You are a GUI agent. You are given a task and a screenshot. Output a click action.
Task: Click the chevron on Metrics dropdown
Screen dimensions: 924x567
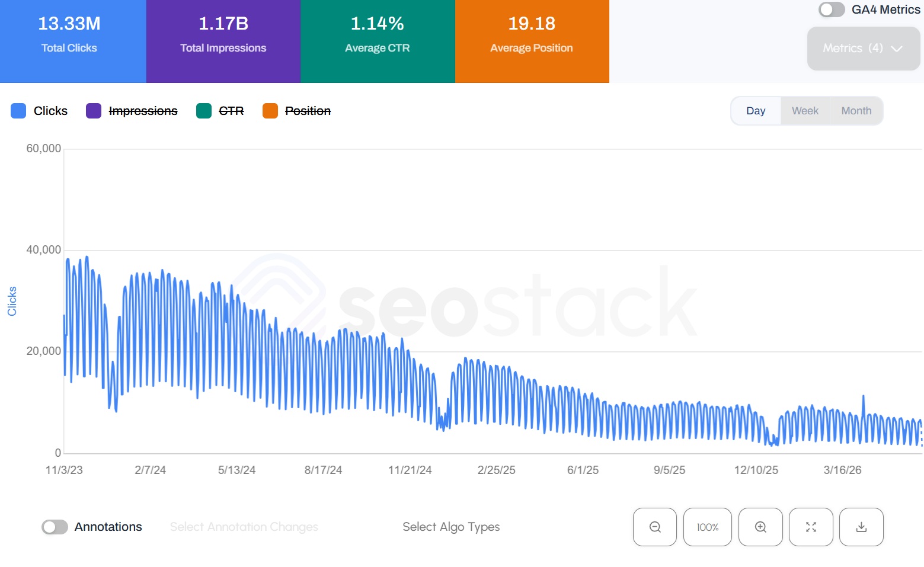pyautogui.click(x=897, y=49)
